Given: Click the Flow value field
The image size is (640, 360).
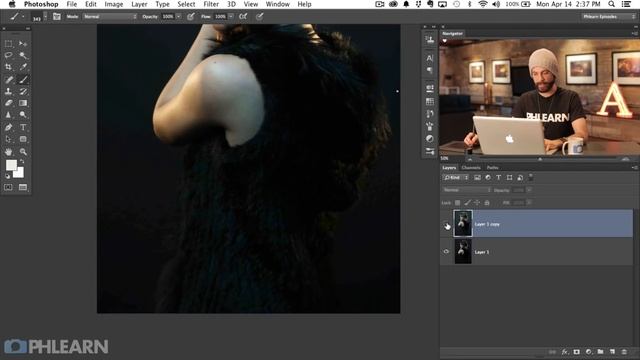Looking at the screenshot, I should point(220,17).
